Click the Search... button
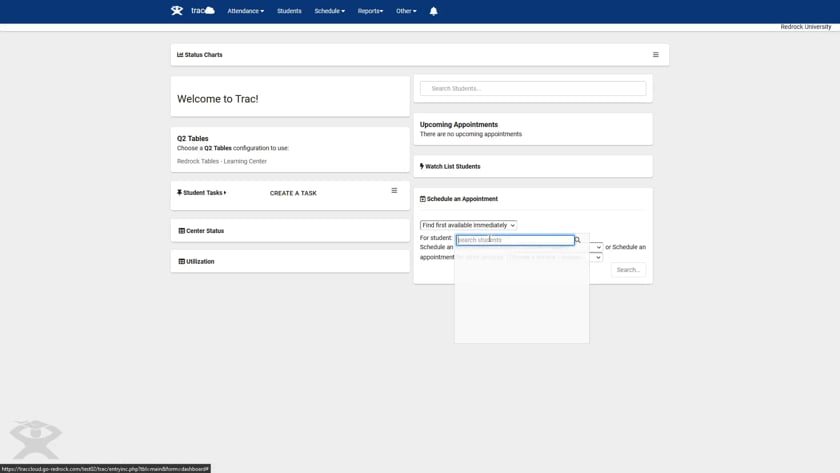The width and height of the screenshot is (840, 473). click(x=628, y=270)
